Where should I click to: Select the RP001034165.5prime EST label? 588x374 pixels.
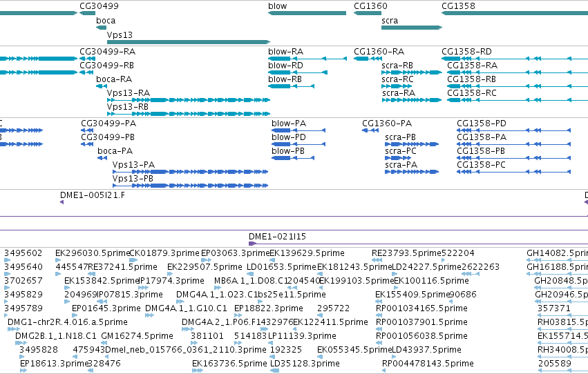(x=421, y=308)
